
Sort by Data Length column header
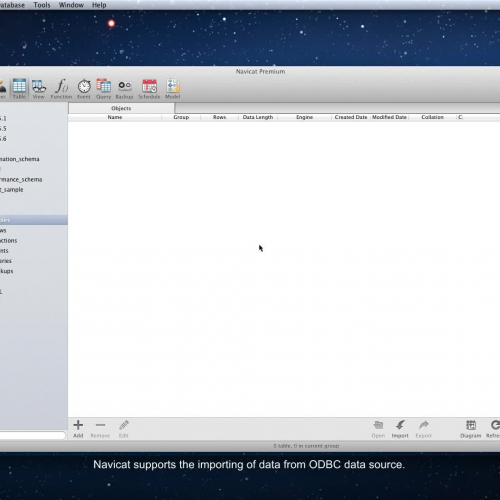click(258, 117)
